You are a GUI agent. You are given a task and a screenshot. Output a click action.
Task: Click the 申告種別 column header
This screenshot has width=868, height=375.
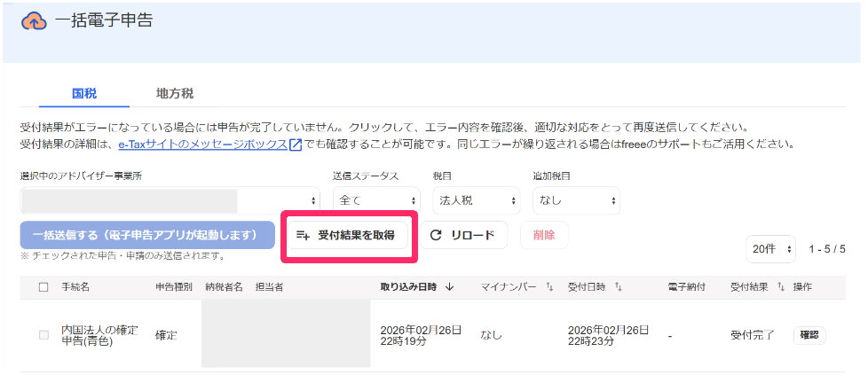[x=174, y=287]
